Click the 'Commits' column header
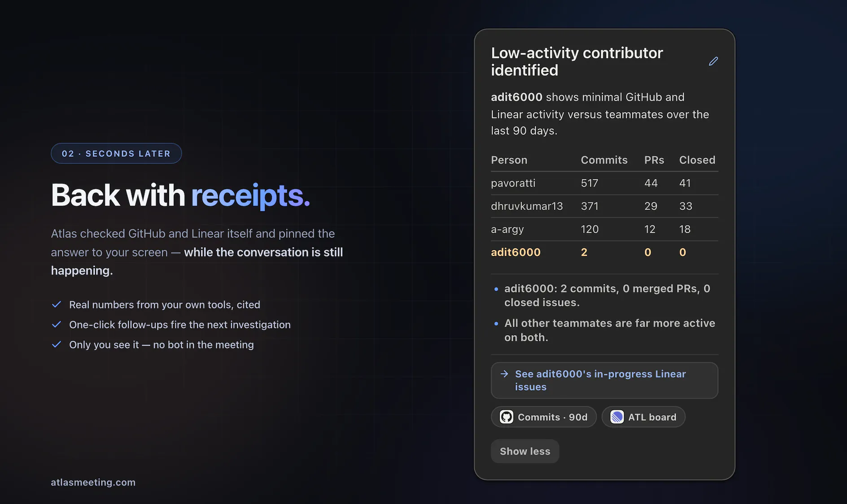This screenshot has width=847, height=504. coord(604,160)
